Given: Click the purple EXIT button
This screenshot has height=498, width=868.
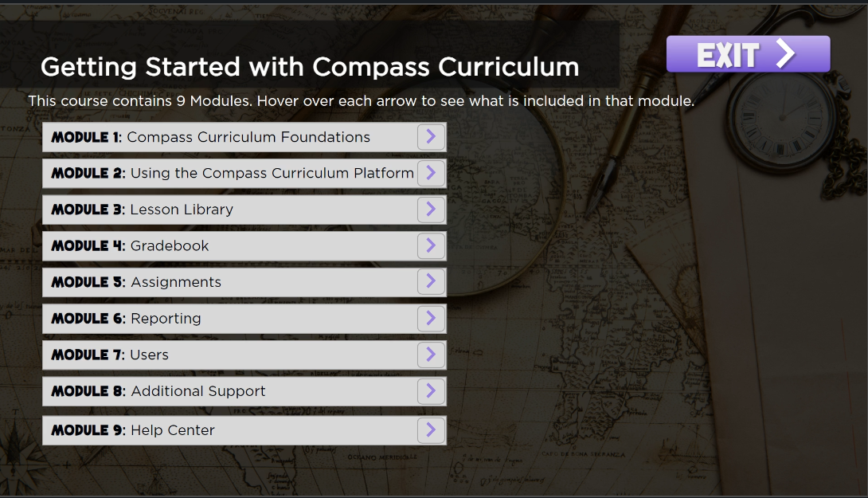Looking at the screenshot, I should 748,54.
